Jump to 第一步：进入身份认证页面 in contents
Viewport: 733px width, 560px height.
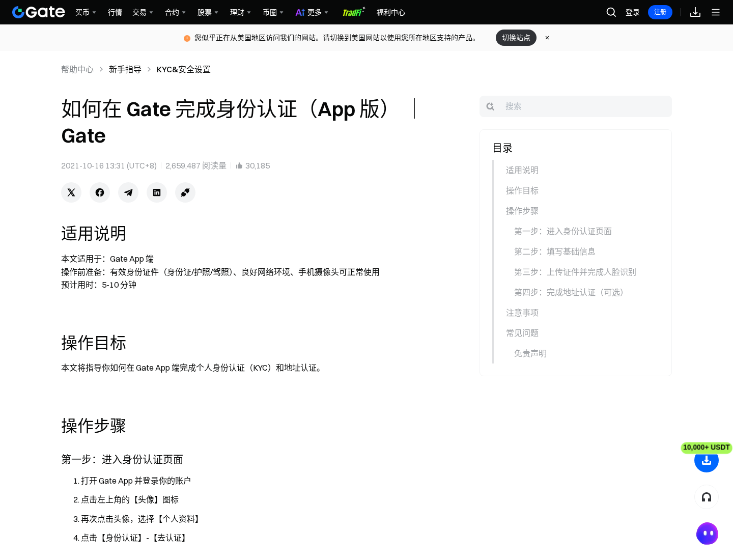point(563,231)
